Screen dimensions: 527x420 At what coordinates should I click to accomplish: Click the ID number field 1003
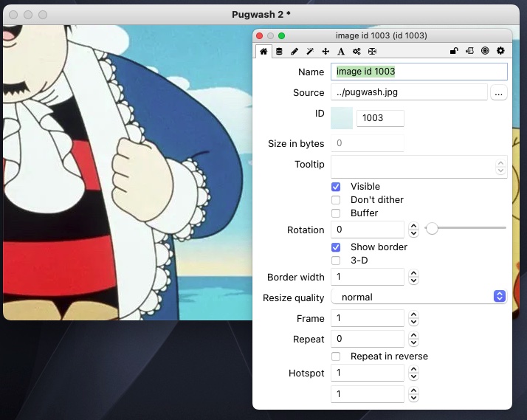pyautogui.click(x=380, y=118)
